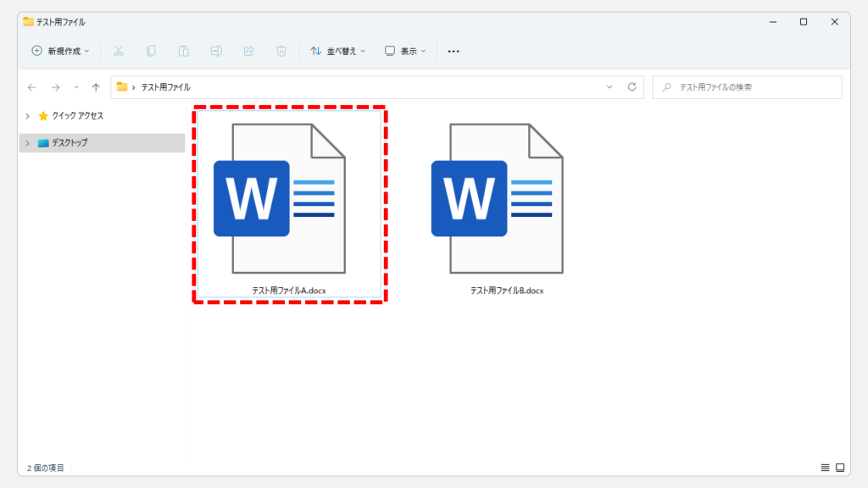Viewport: 868px width, 488px height.
Task: Refresh the current folder view
Action: [632, 87]
